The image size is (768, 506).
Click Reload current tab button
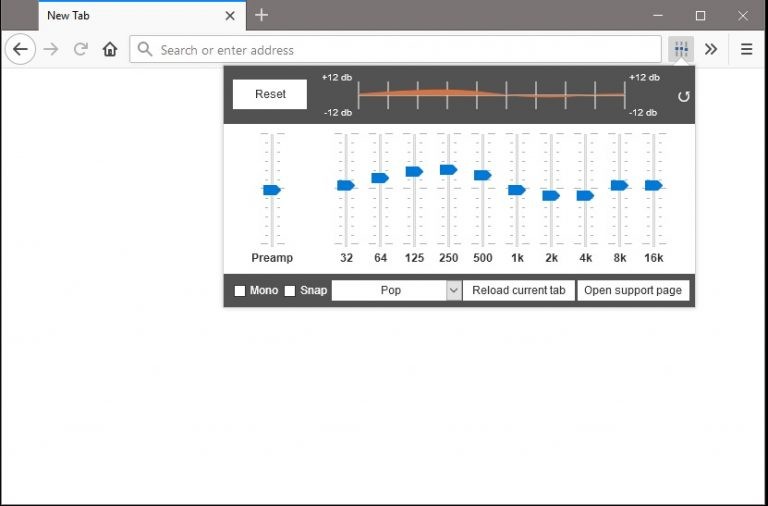[x=519, y=290]
